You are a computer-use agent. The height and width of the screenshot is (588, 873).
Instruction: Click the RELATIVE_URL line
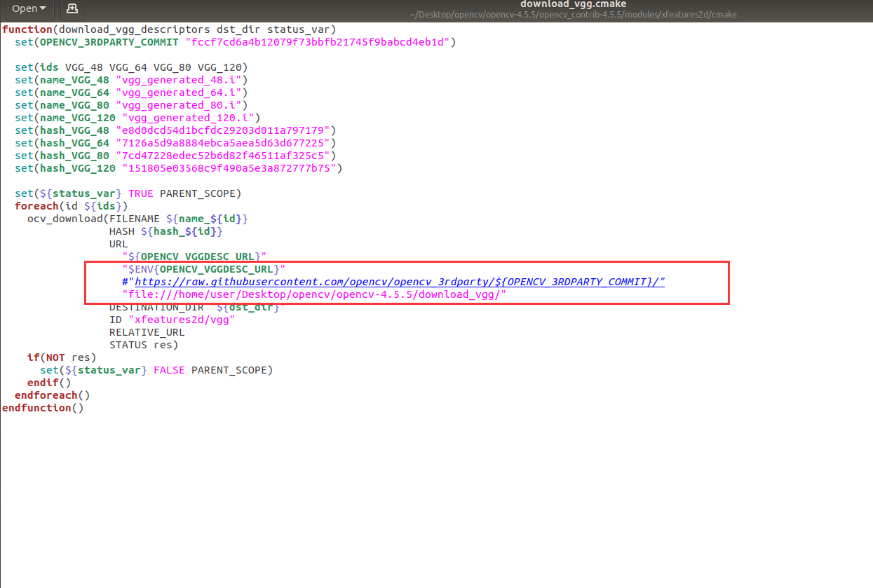click(147, 332)
